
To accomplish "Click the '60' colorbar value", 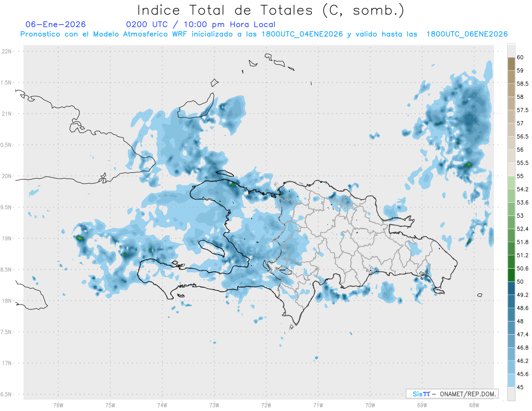I will click(x=520, y=57).
